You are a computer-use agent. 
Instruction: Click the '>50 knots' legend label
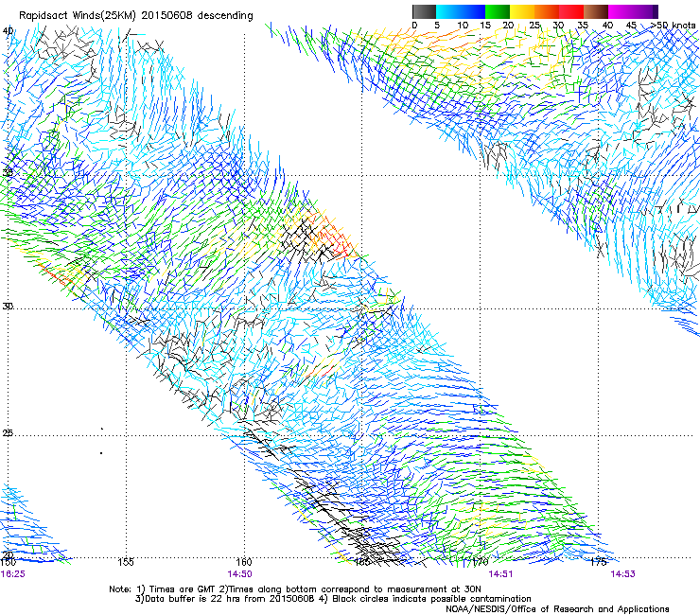click(x=673, y=26)
